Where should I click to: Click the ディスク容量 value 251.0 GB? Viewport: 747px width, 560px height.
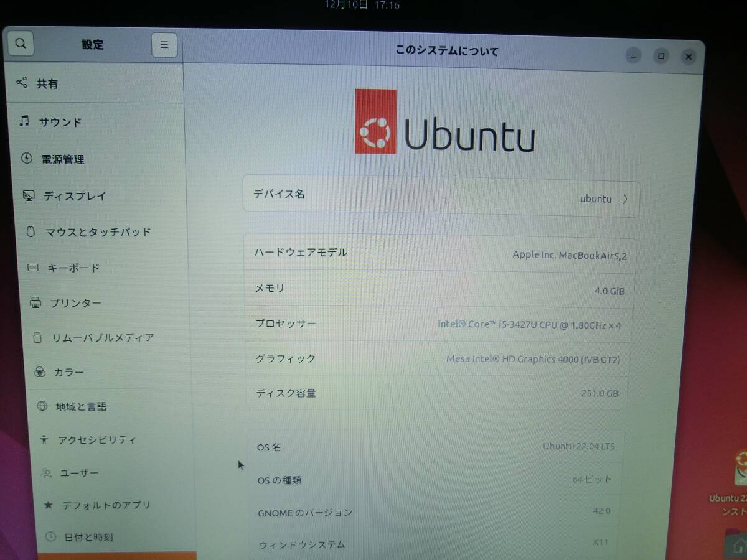599,393
